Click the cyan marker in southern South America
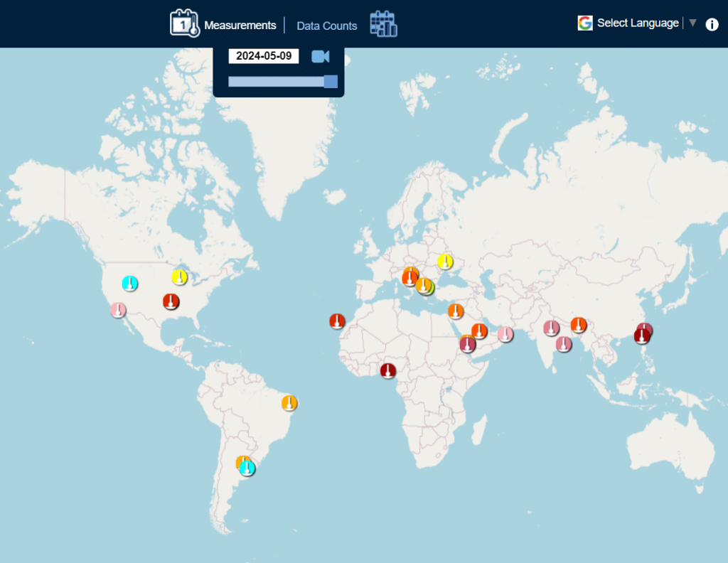This screenshot has width=728, height=563. (247, 468)
